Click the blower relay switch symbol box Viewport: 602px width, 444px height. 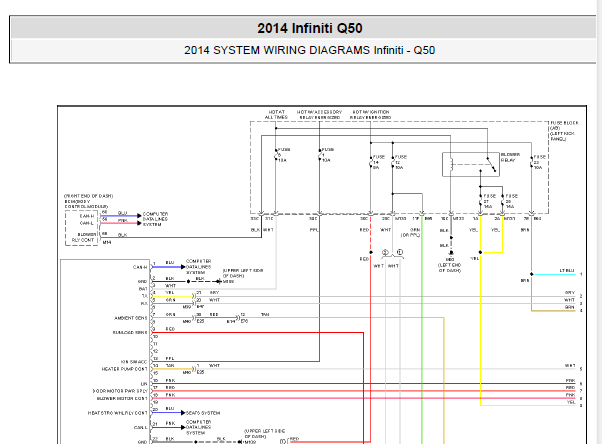pyautogui.click(x=471, y=164)
